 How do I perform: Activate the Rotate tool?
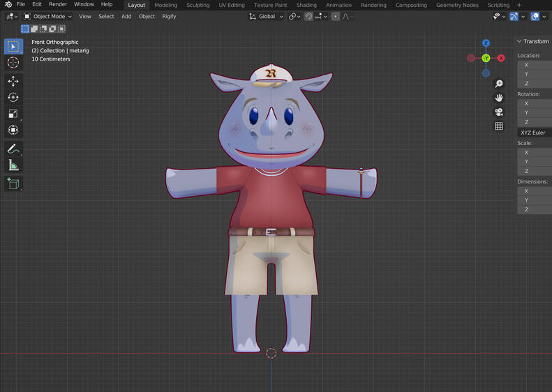[x=13, y=98]
